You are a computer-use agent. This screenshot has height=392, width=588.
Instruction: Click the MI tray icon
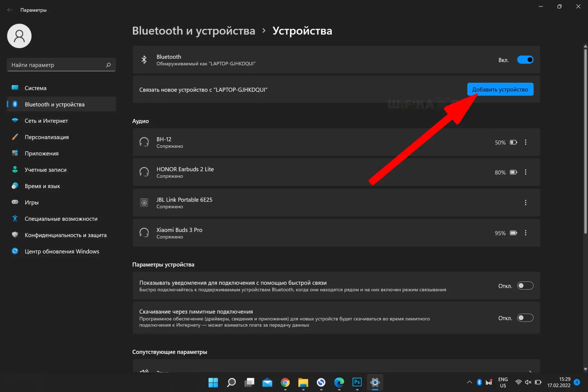pos(489,382)
